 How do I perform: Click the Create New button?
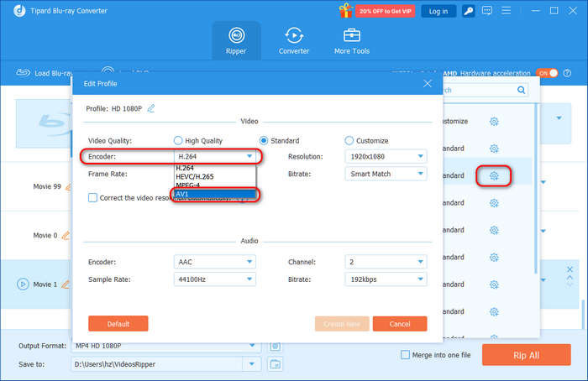(342, 324)
